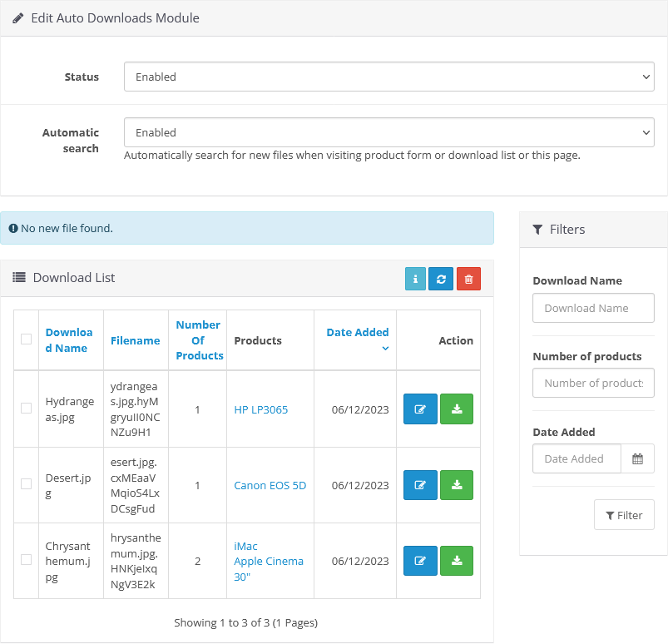
Task: Edit the Desert.jpg download entry
Action: point(420,485)
